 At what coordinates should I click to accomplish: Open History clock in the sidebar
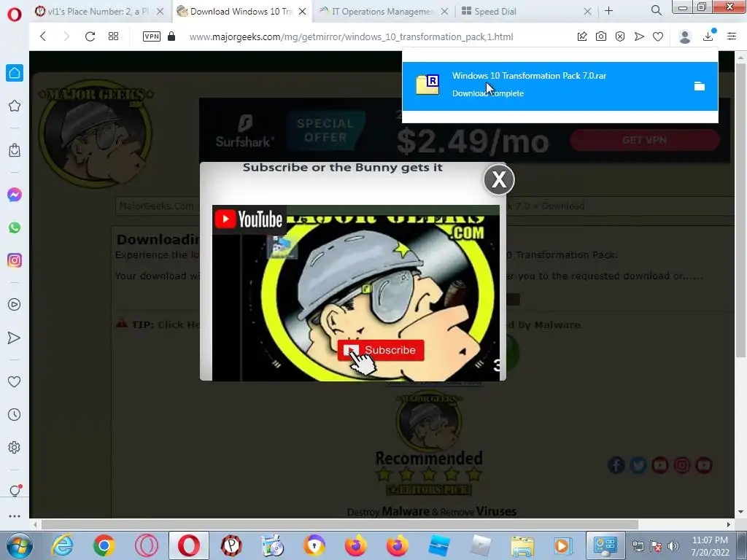15,415
